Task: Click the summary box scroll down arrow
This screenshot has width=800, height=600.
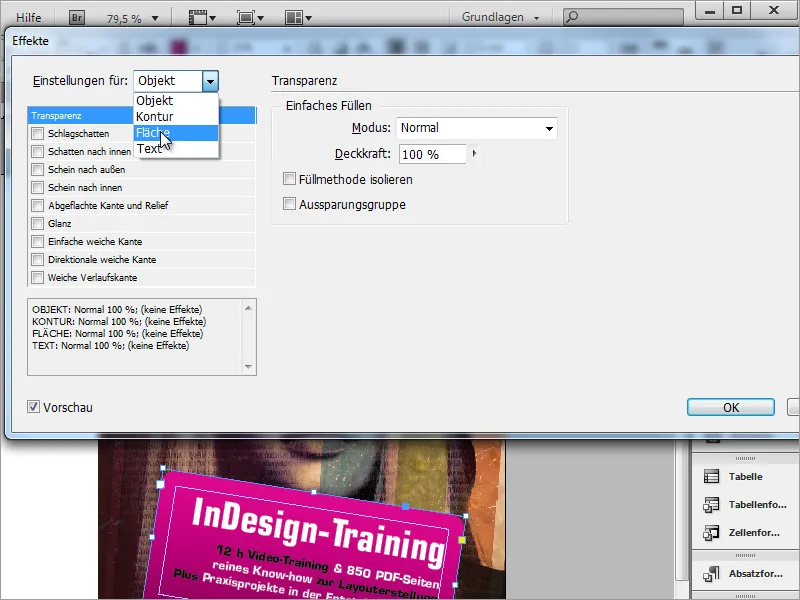Action: (248, 366)
